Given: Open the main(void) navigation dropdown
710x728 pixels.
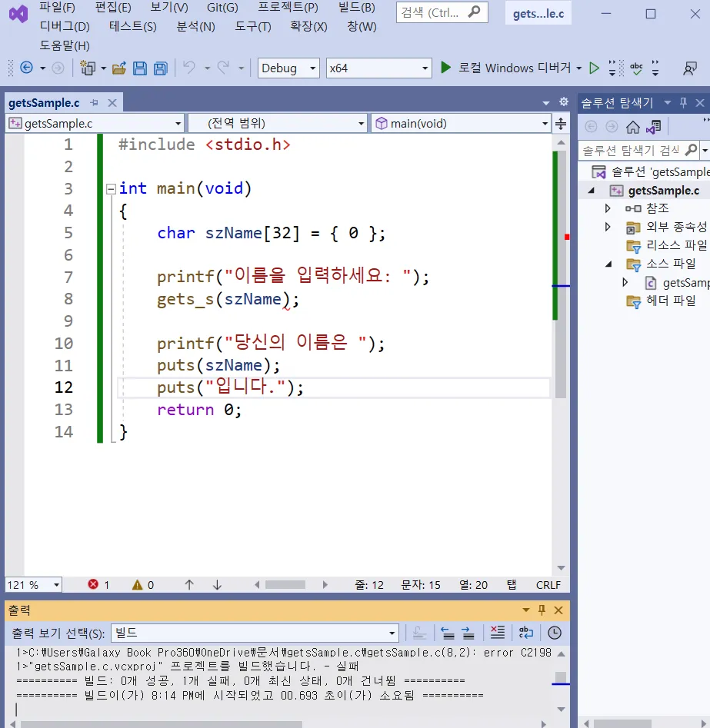Looking at the screenshot, I should [x=461, y=122].
